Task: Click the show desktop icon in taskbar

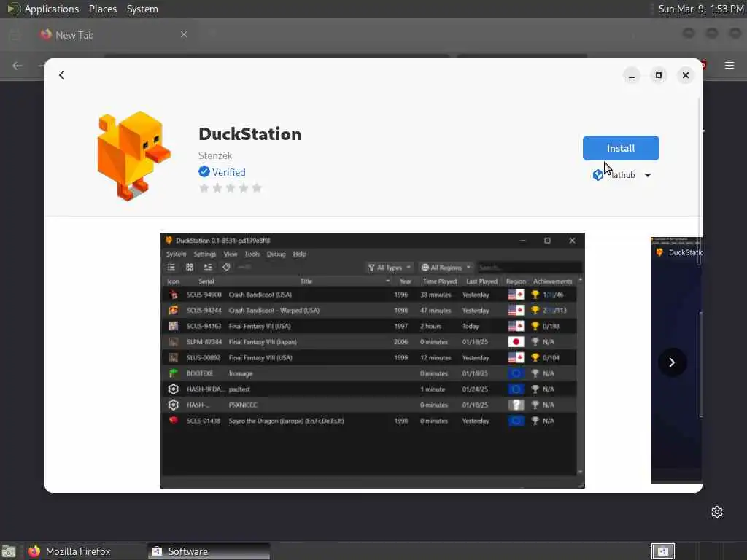Action: click(9, 551)
